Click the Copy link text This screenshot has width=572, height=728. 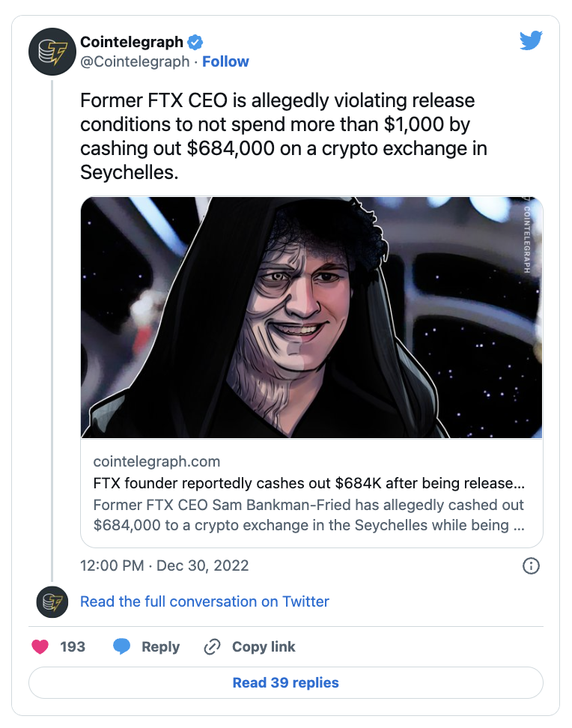click(264, 647)
